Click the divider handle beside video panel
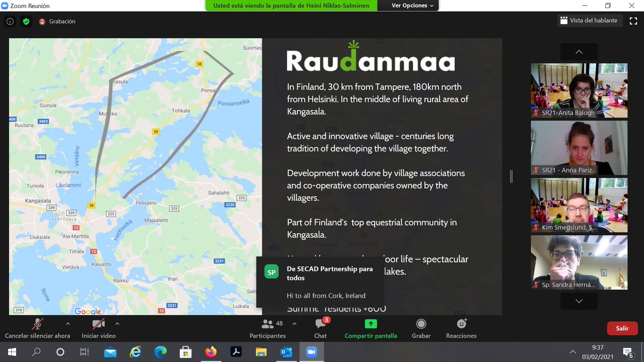Image resolution: width=644 pixels, height=362 pixels. (x=511, y=176)
